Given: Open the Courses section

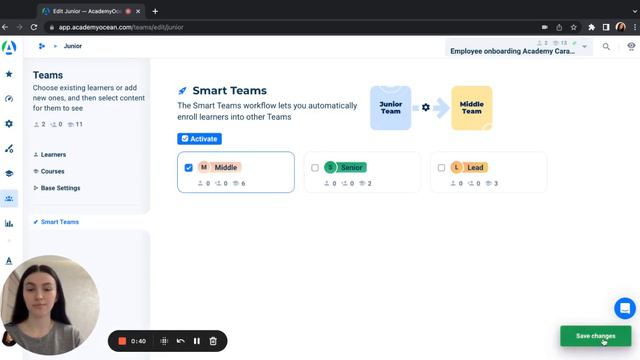Looking at the screenshot, I should click(49, 171).
